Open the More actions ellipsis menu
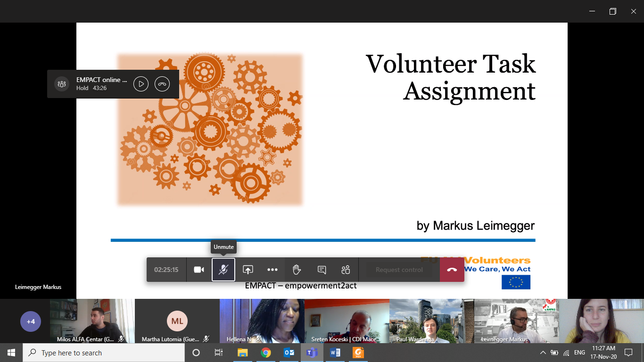This screenshot has width=644, height=362. 272,270
